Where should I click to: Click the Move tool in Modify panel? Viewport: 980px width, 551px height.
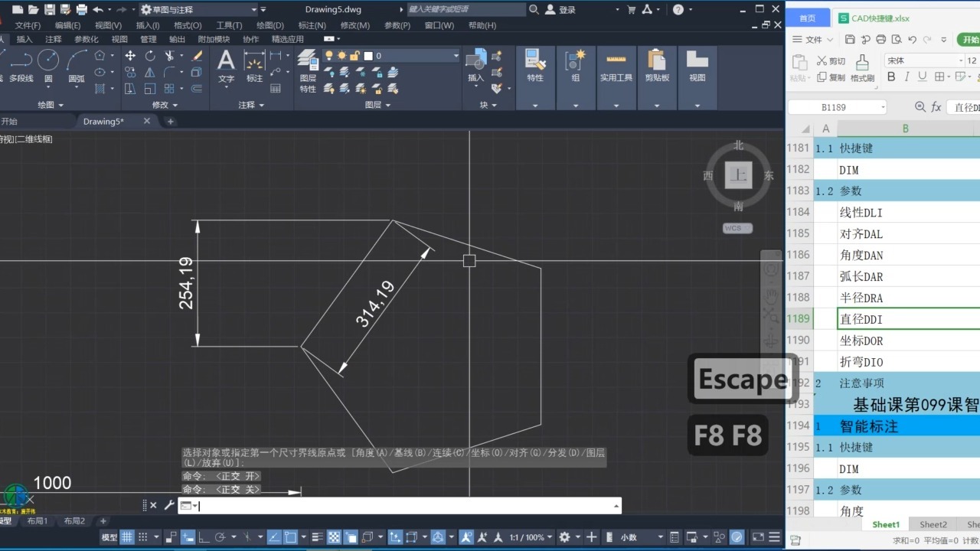coord(130,56)
